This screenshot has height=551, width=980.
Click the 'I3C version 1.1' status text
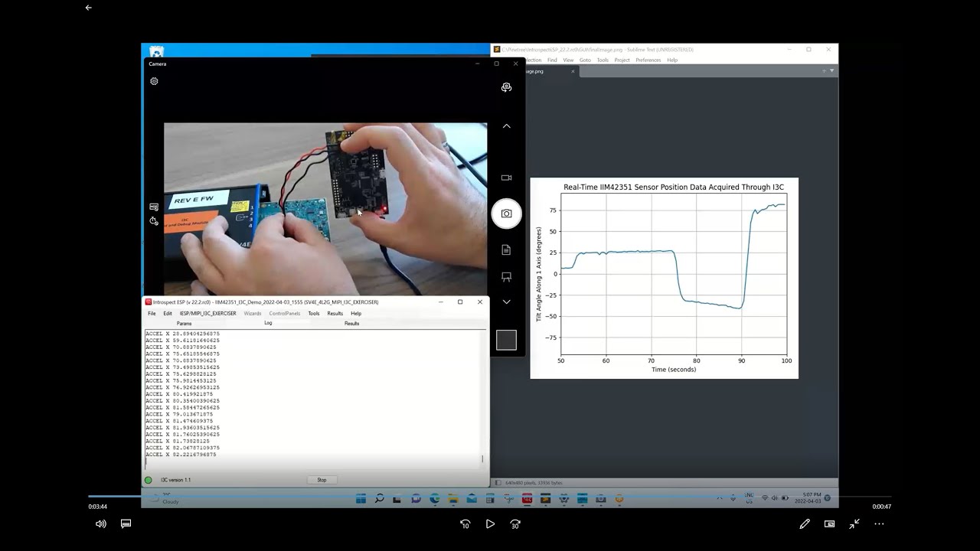tap(175, 480)
